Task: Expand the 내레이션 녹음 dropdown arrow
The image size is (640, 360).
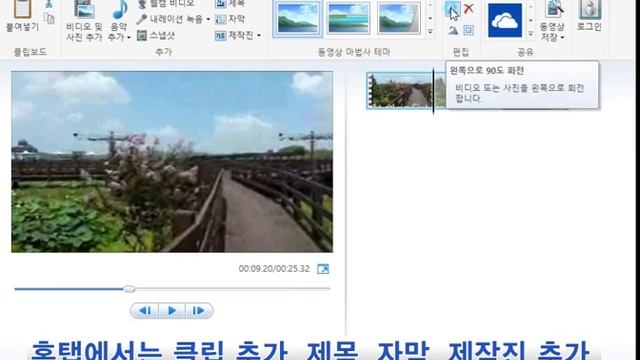Action: coord(208,19)
